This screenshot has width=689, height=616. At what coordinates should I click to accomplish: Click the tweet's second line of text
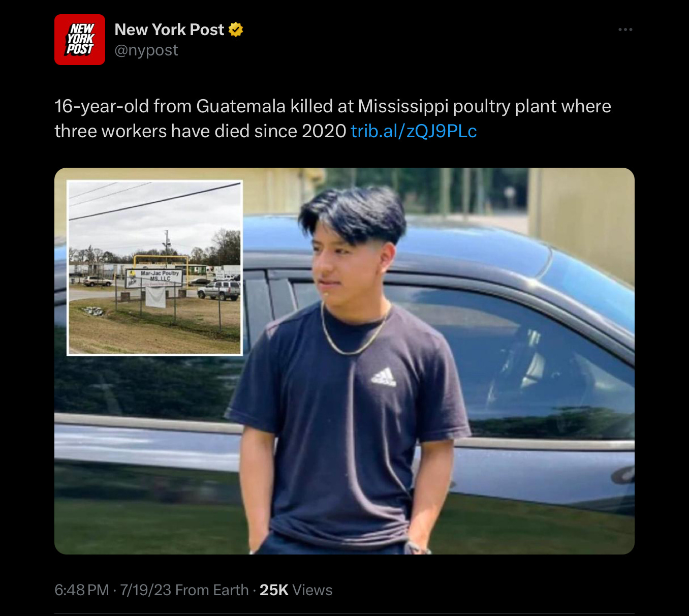(x=266, y=131)
